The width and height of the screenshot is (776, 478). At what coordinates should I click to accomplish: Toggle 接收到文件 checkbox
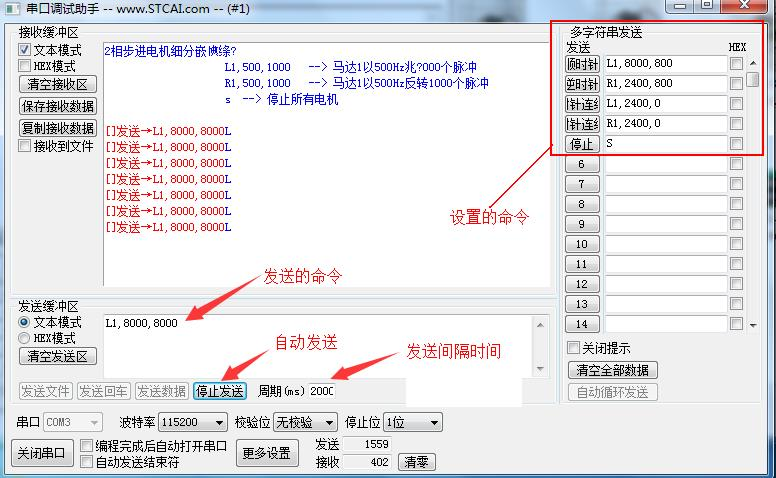[25, 145]
